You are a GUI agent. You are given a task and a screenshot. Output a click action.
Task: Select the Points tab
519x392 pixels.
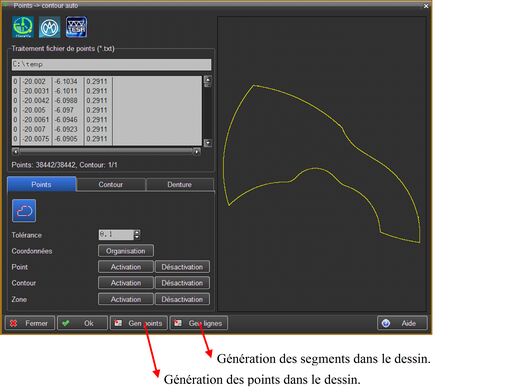(42, 184)
